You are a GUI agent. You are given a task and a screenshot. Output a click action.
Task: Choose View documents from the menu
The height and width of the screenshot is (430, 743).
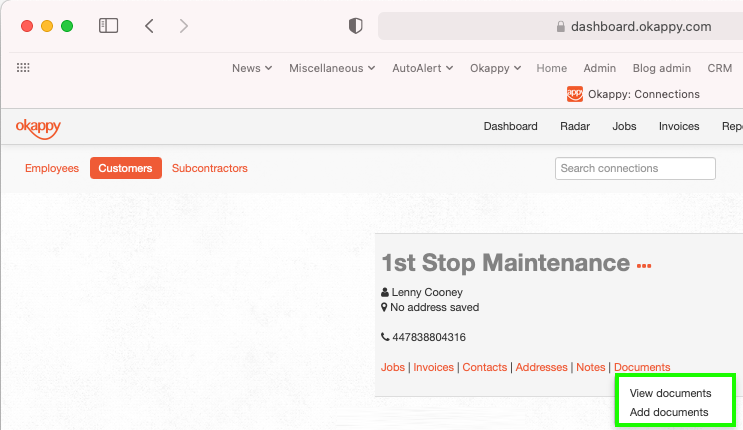pyautogui.click(x=671, y=393)
